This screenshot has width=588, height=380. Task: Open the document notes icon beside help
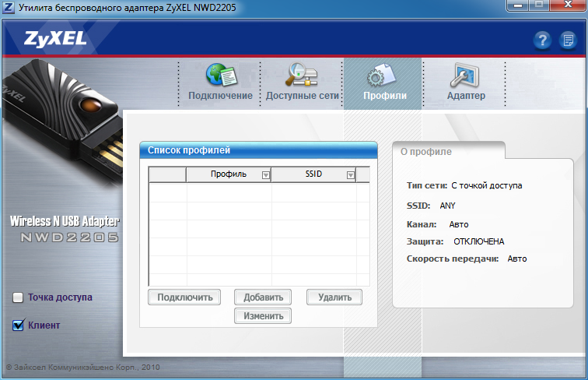568,40
